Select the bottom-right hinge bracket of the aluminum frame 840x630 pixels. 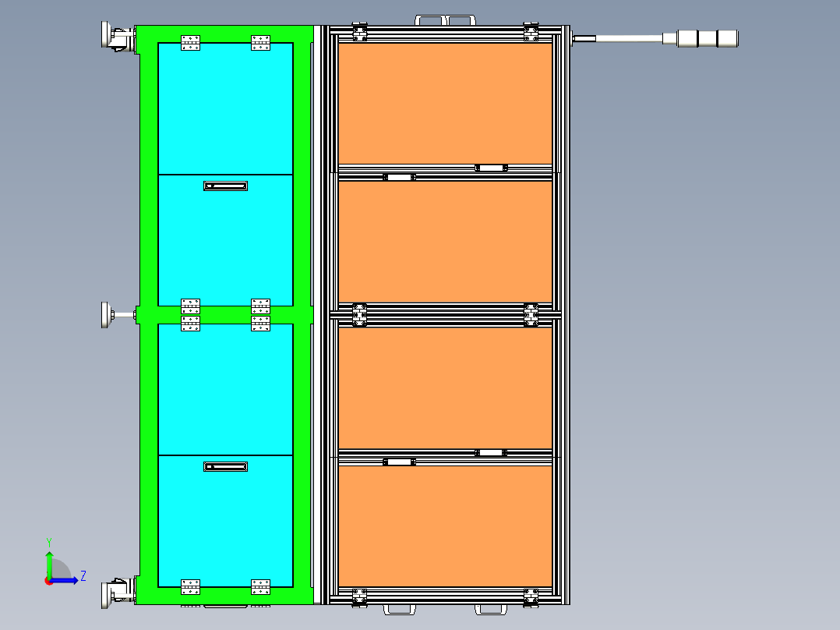pos(531,597)
